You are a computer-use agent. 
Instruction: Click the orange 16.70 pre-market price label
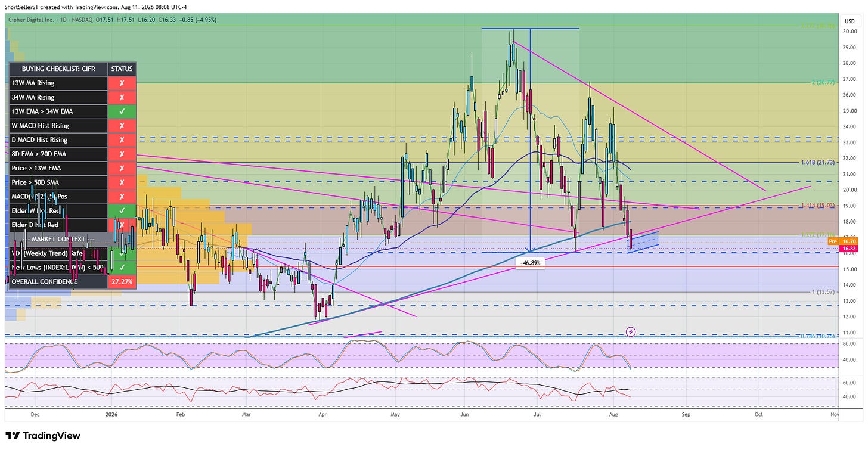(849, 241)
